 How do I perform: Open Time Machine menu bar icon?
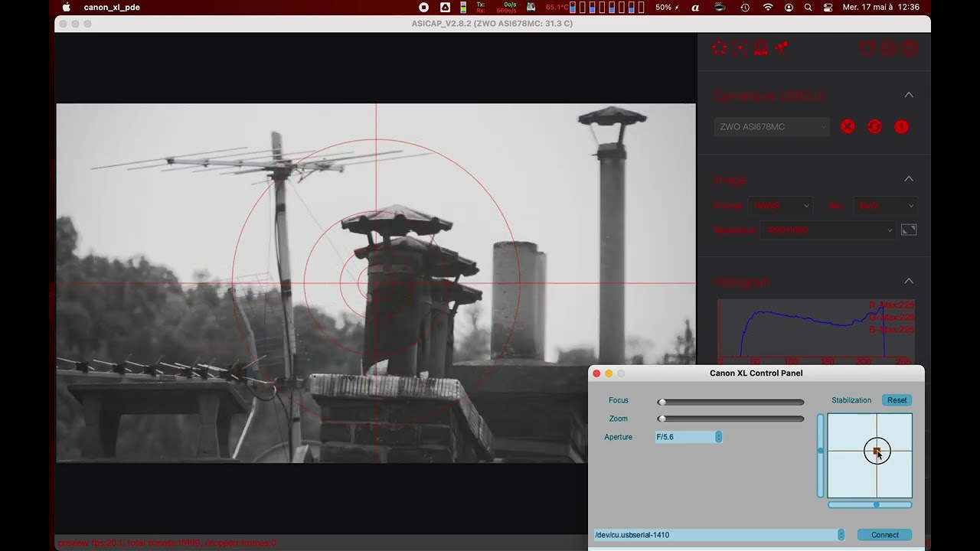(x=745, y=7)
